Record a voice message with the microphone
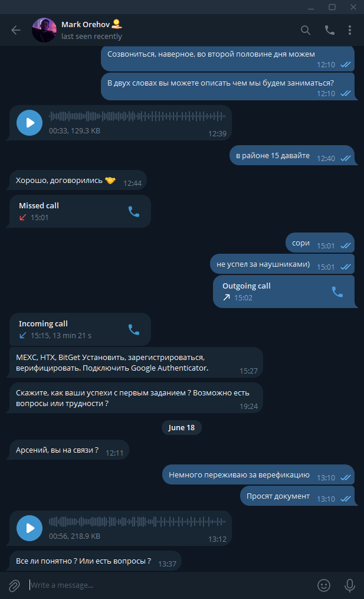The width and height of the screenshot is (364, 599). click(350, 585)
